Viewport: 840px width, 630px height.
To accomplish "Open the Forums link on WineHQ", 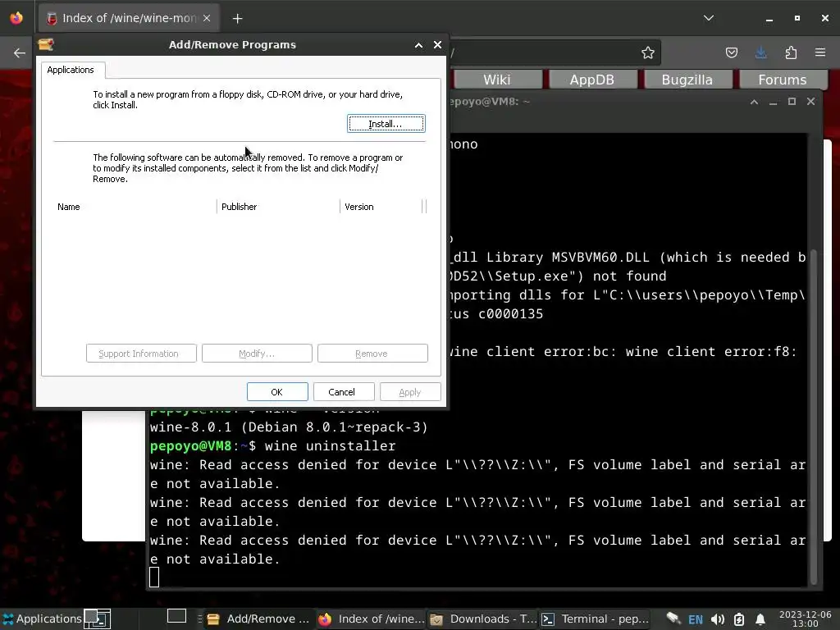I will [x=782, y=80].
